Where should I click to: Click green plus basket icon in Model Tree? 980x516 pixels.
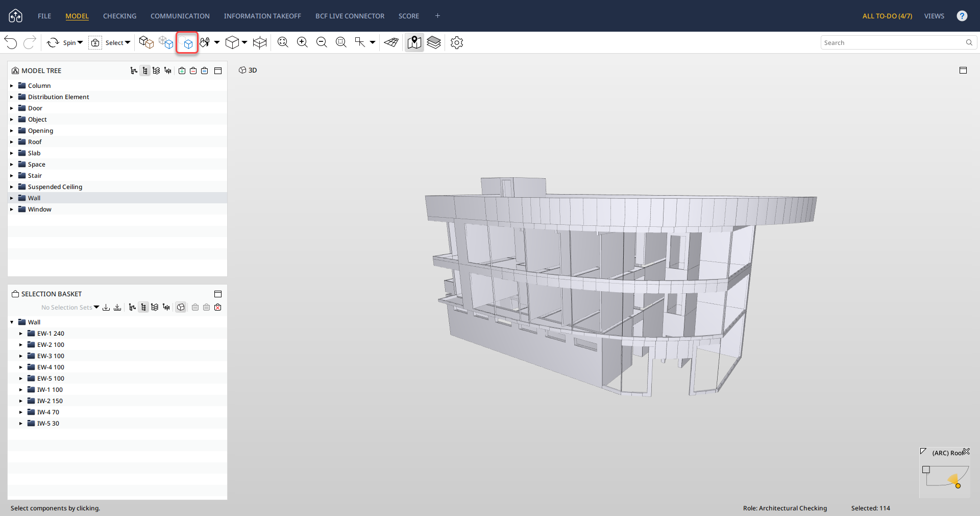pos(182,71)
